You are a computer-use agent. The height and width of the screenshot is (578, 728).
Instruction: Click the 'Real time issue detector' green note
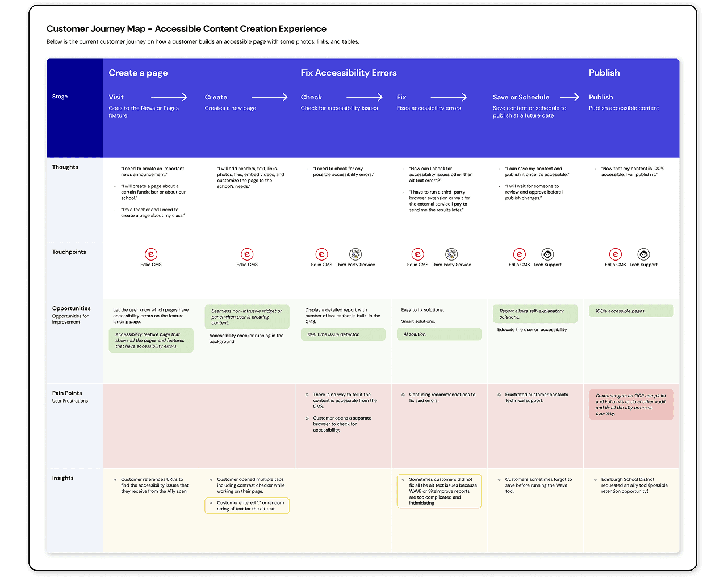pyautogui.click(x=343, y=334)
